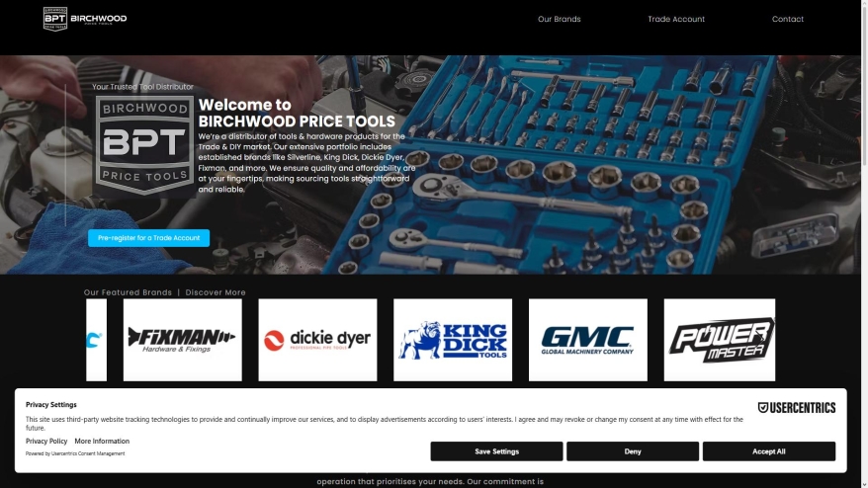
Task: Open the Our Brands menu item
Action: point(560,19)
